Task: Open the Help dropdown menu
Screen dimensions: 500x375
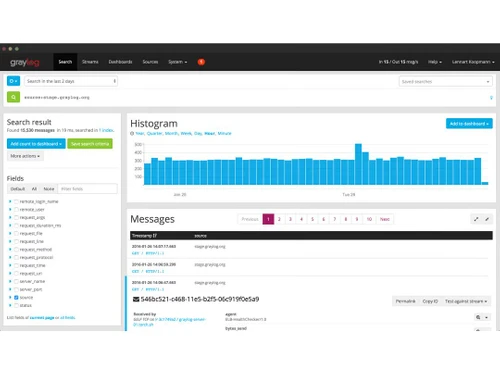Action: (435, 62)
